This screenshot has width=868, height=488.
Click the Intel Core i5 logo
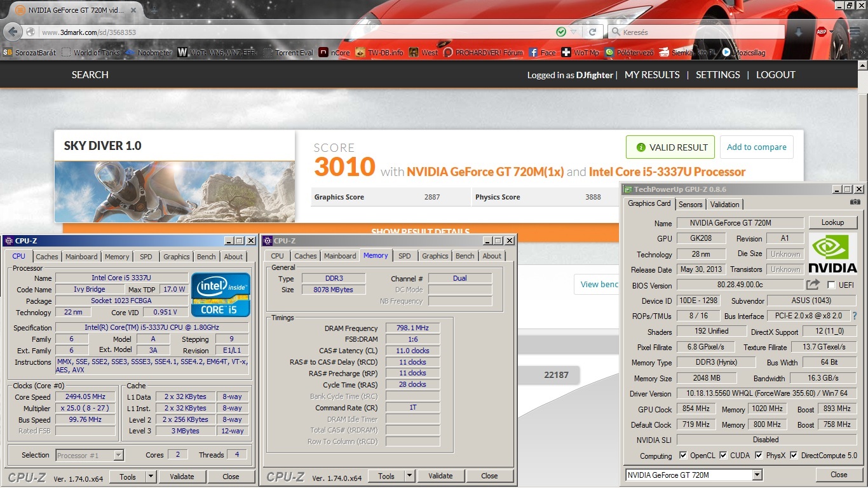coord(220,295)
